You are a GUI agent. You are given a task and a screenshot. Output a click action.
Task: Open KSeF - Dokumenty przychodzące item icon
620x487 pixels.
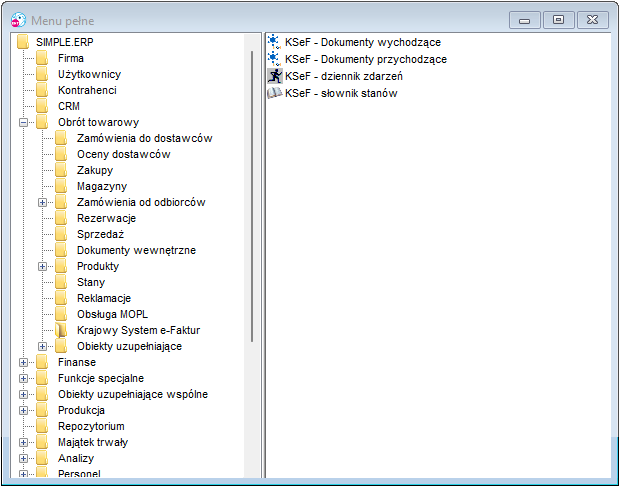point(274,59)
